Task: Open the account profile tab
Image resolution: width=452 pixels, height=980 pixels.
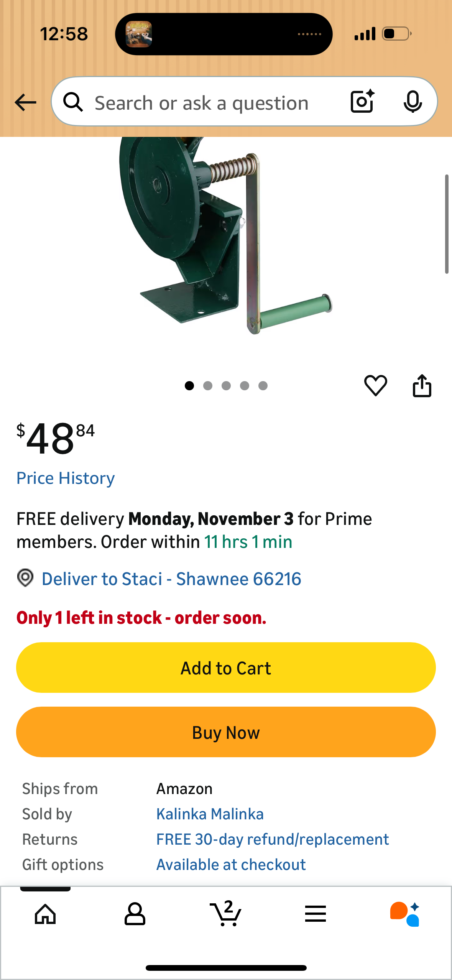Action: (135, 914)
